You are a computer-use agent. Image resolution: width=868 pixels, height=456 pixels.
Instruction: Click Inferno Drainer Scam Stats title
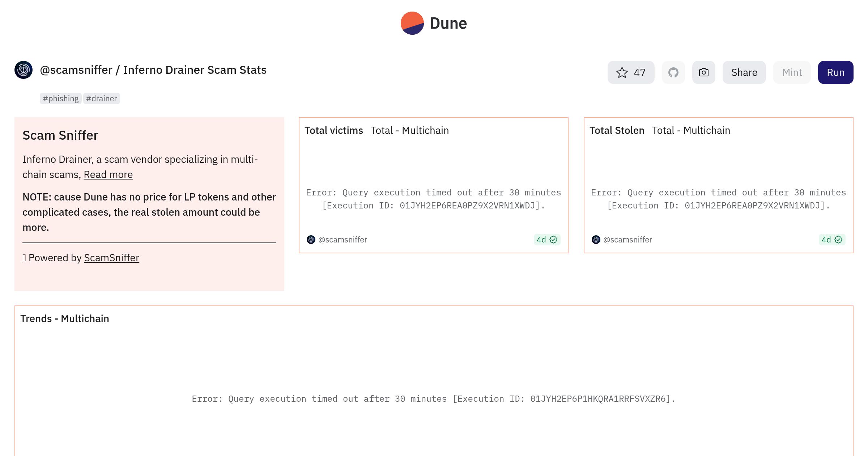(x=195, y=70)
